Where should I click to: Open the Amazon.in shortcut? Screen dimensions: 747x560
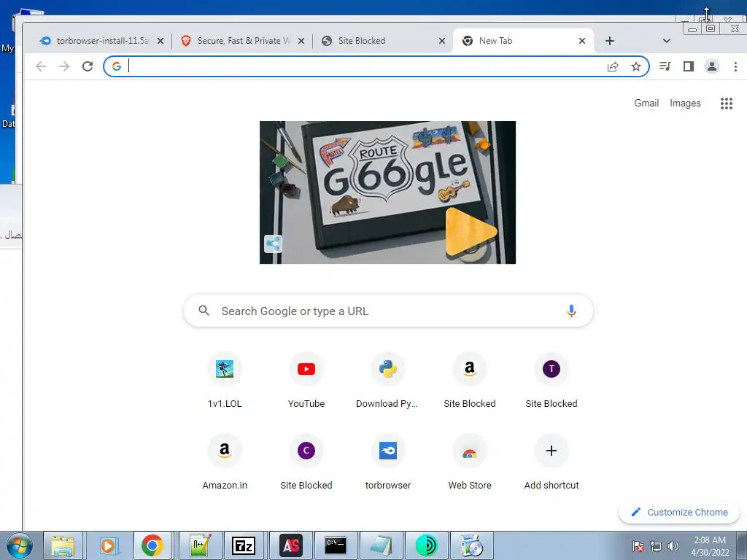click(225, 463)
